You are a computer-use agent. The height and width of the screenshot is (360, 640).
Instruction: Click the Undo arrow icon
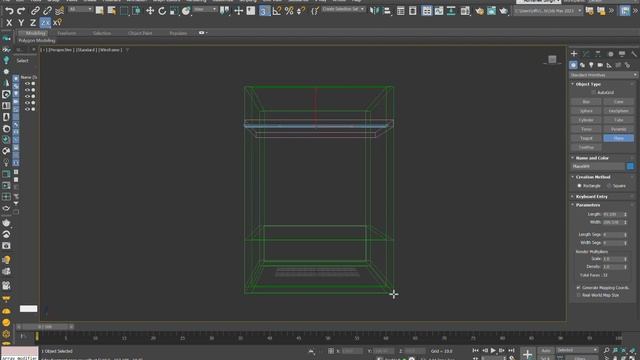click(9, 11)
